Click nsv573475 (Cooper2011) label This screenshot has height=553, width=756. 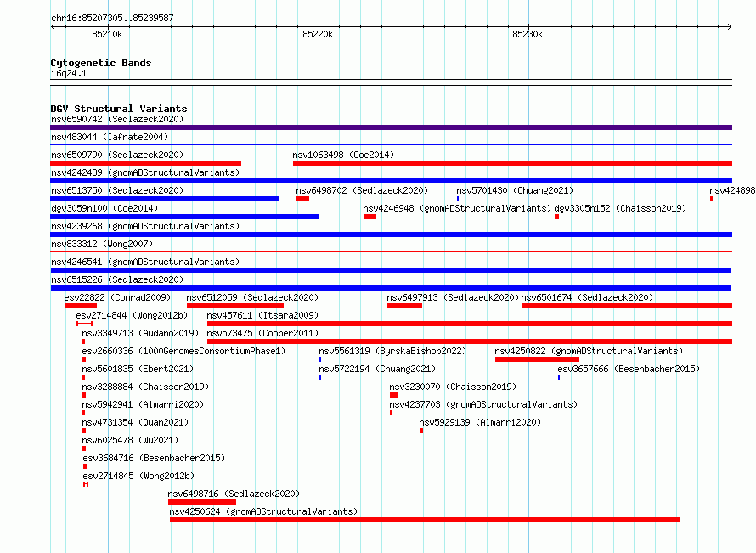tap(262, 333)
